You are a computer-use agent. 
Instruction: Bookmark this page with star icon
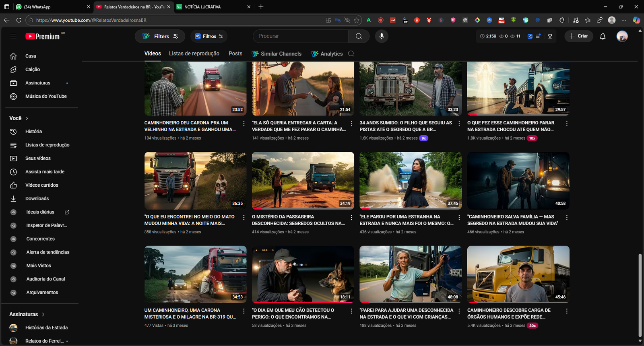point(357,20)
